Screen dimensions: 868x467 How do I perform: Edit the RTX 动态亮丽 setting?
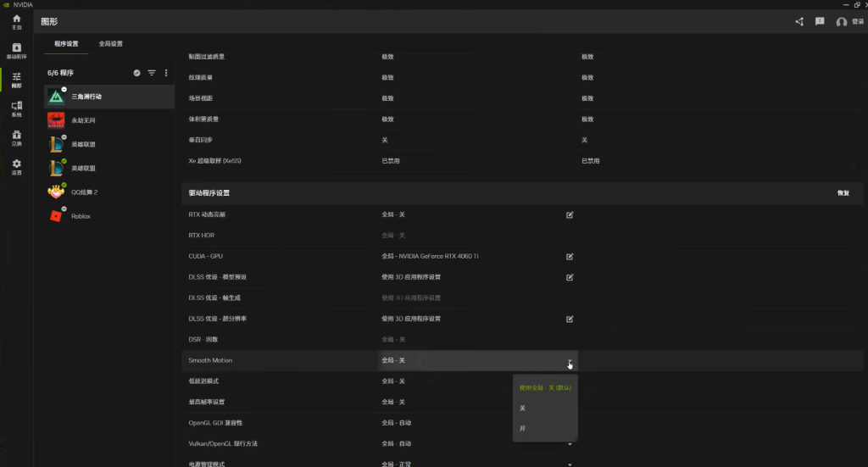570,214
